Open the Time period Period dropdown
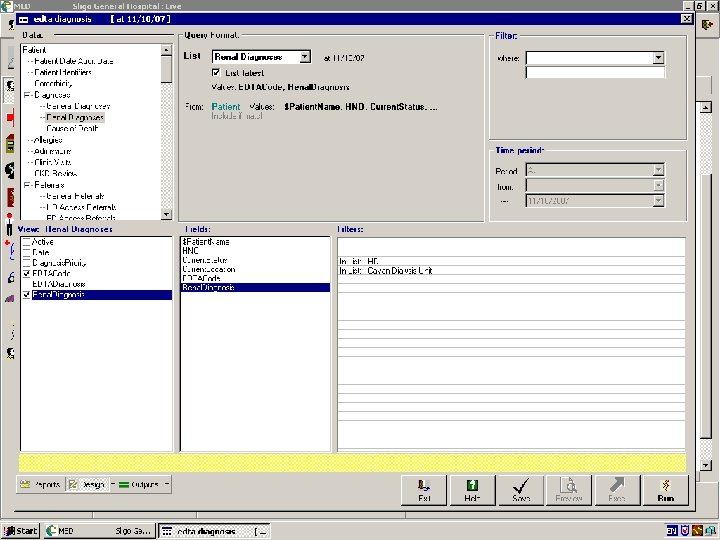This screenshot has width=720, height=540. [658, 170]
